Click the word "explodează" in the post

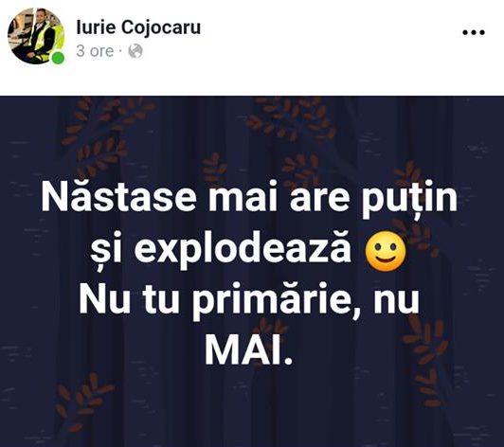tap(243, 251)
